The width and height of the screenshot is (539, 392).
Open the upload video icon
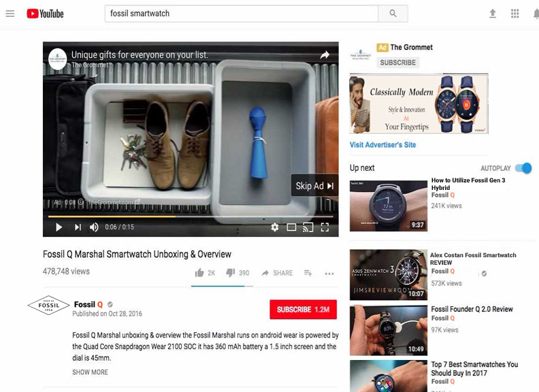(x=493, y=14)
